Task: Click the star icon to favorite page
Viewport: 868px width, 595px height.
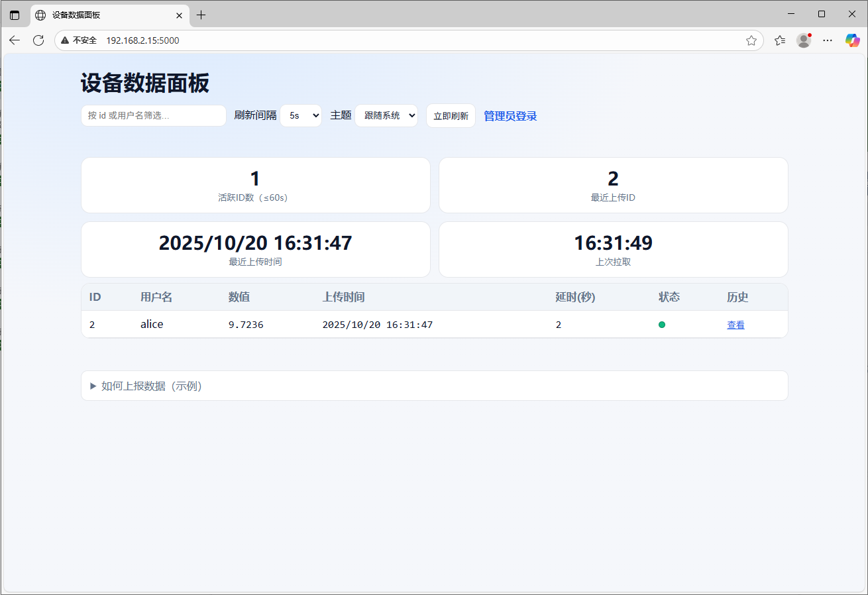Action: (751, 40)
